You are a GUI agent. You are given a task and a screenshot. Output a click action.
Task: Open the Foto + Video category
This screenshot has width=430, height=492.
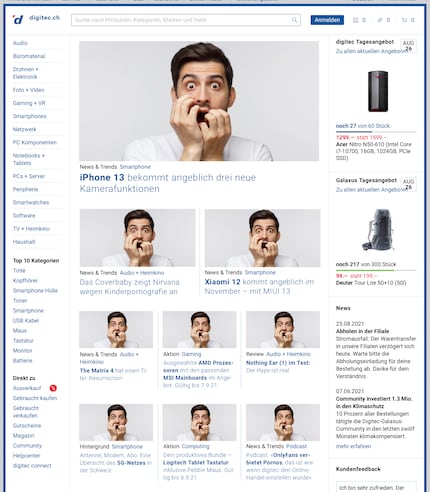pos(28,90)
